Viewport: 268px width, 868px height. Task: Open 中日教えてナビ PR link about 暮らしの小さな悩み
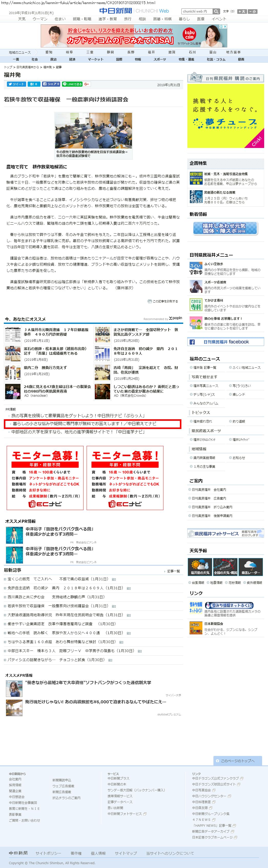pyautogui.click(x=85, y=424)
